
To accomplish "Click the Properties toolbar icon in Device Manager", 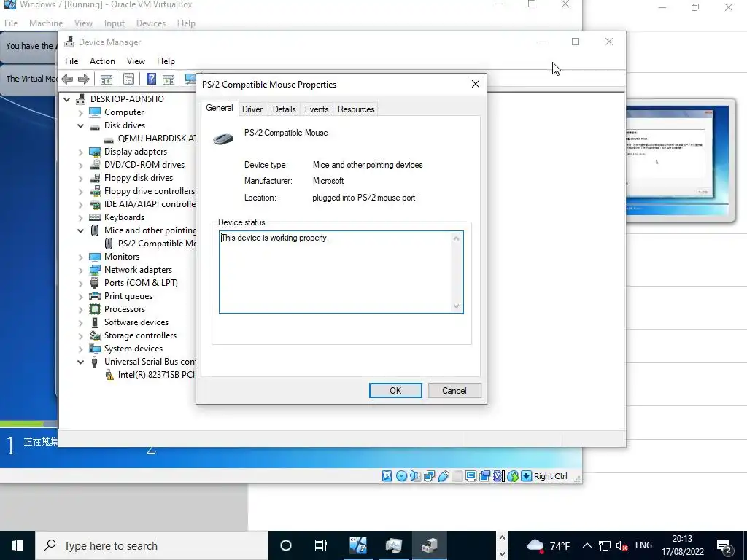I will 128,79.
